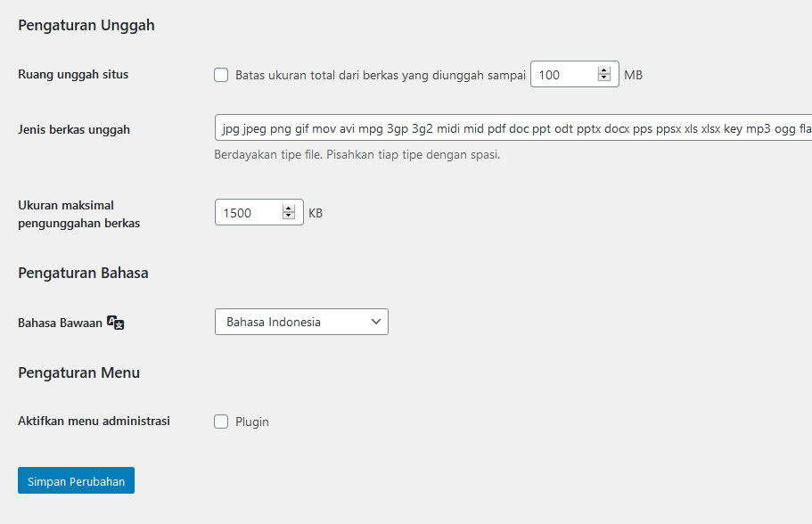Click into the 100 MB number field
Viewport: 812px width, 524px height.
click(562, 75)
